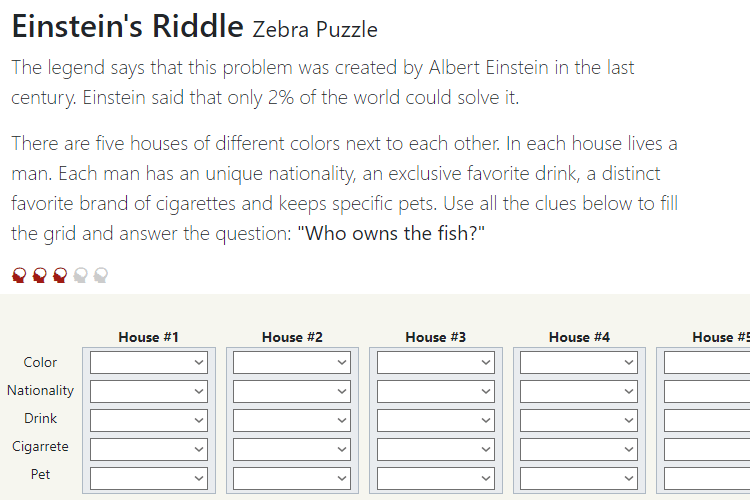Open the House #3 Drink dropdown
Screen dimensions: 750x500
click(x=436, y=420)
